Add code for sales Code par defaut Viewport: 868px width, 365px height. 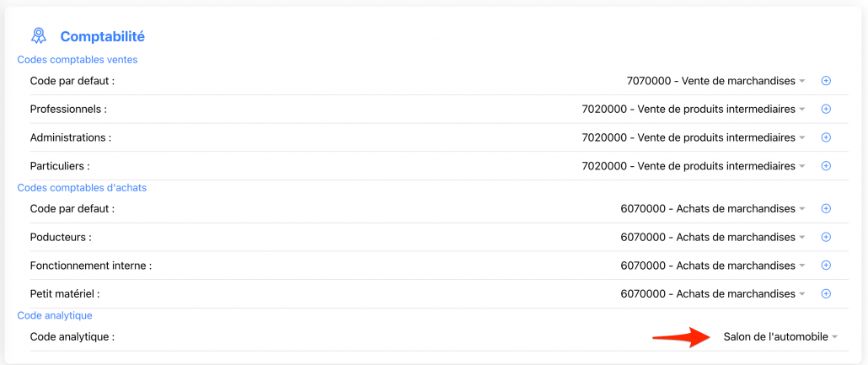[x=826, y=81]
